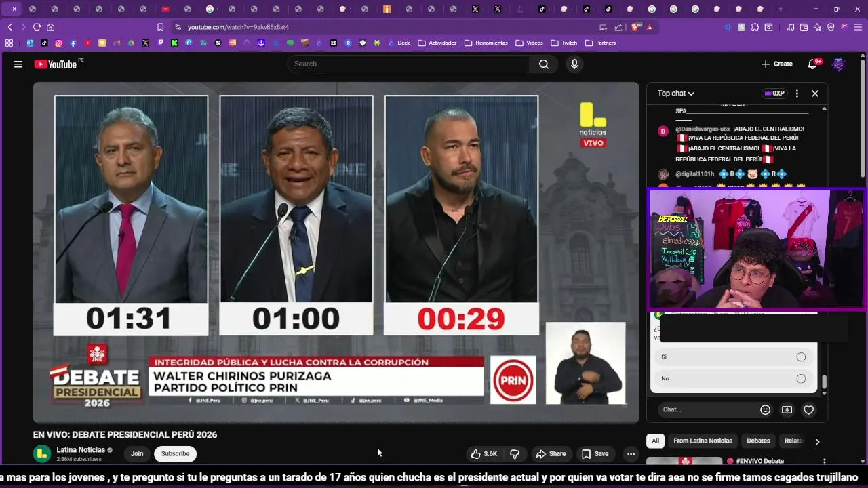This screenshot has width=868, height=488.
Task: Open the Partners bookmarks folder
Action: click(x=600, y=43)
